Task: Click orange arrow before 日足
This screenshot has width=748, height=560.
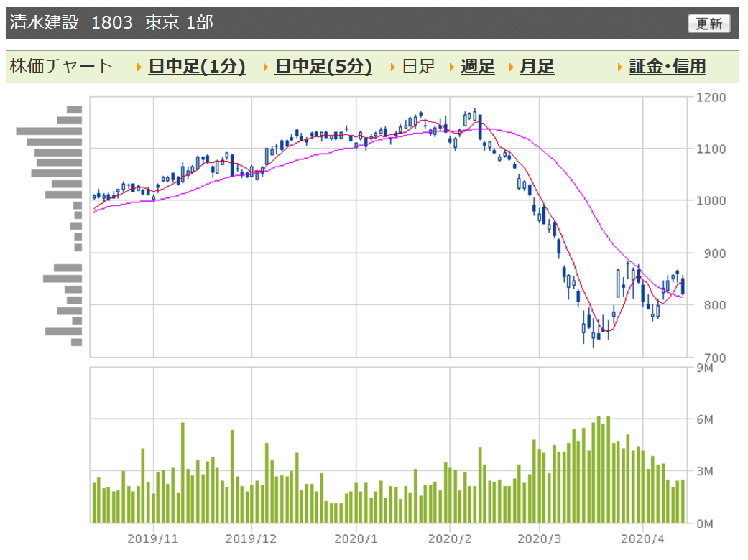Action: [x=393, y=67]
